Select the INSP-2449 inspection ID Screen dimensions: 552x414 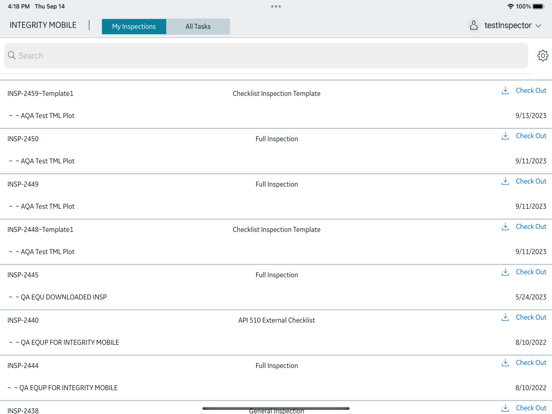[23, 184]
